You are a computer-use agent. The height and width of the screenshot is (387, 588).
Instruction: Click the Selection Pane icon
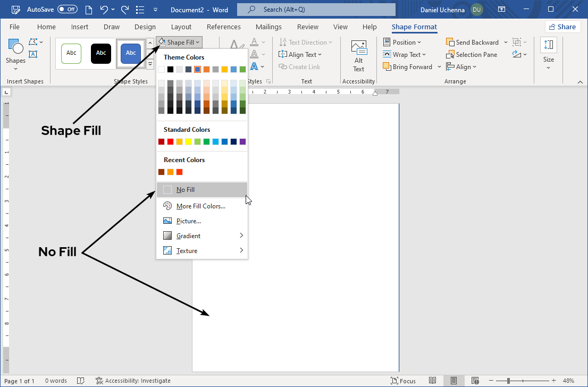450,55
